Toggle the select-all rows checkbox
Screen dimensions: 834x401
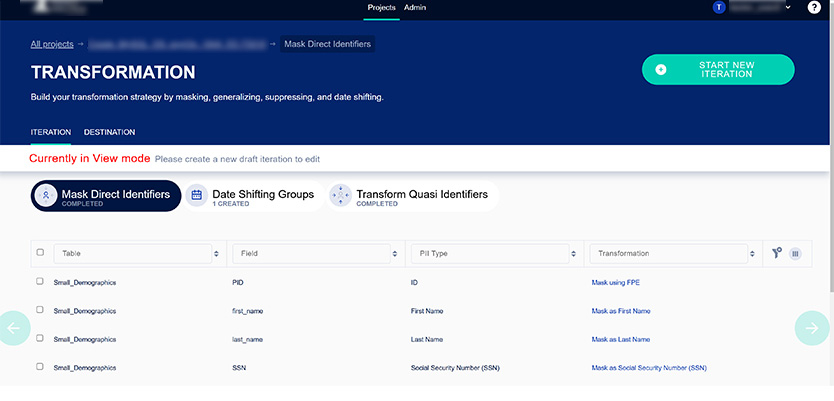[40, 253]
